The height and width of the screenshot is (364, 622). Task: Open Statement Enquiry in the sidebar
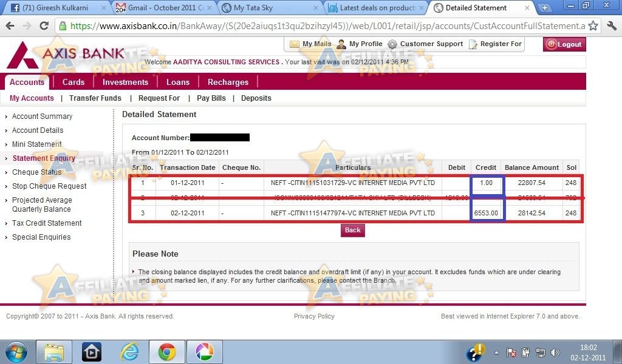44,158
